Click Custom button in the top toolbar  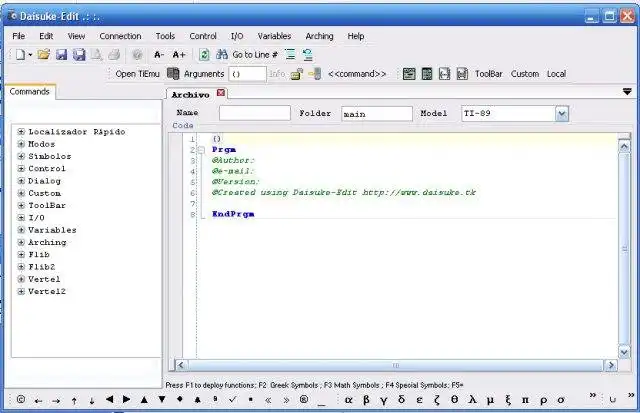pos(525,74)
